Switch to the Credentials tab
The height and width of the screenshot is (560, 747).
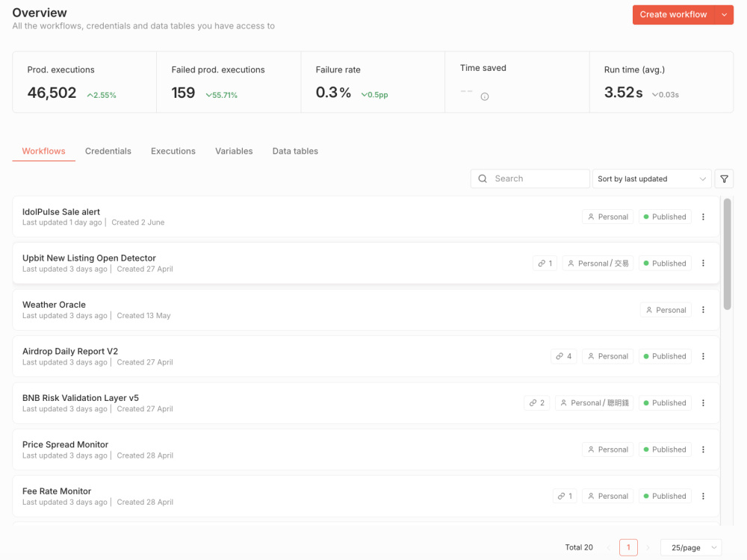(x=108, y=151)
